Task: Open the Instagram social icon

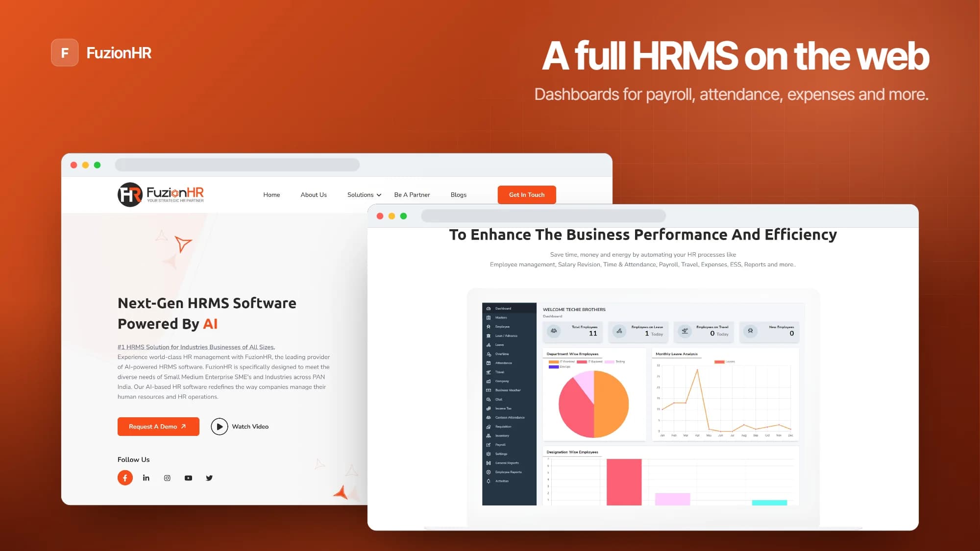Action: point(167,478)
